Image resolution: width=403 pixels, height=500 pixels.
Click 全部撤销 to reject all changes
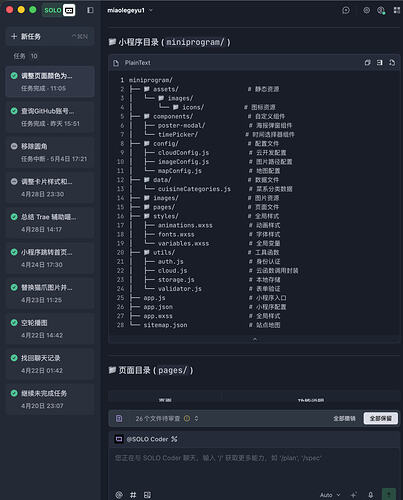click(x=344, y=419)
